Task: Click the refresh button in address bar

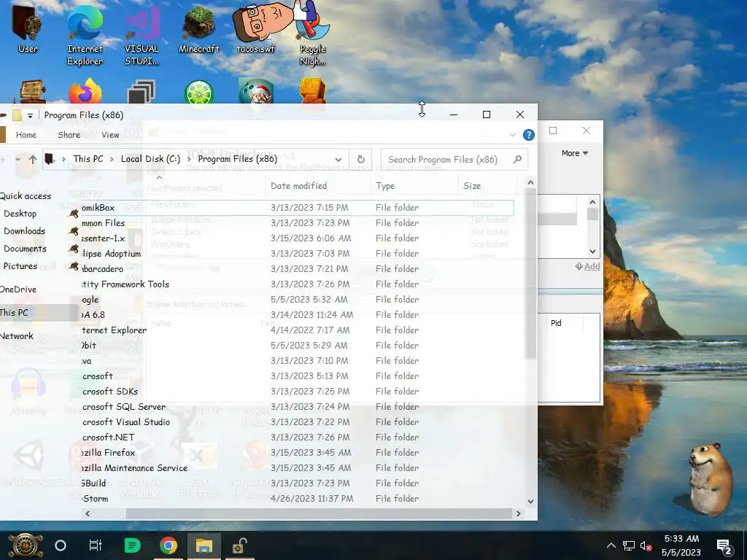Action: [x=360, y=160]
